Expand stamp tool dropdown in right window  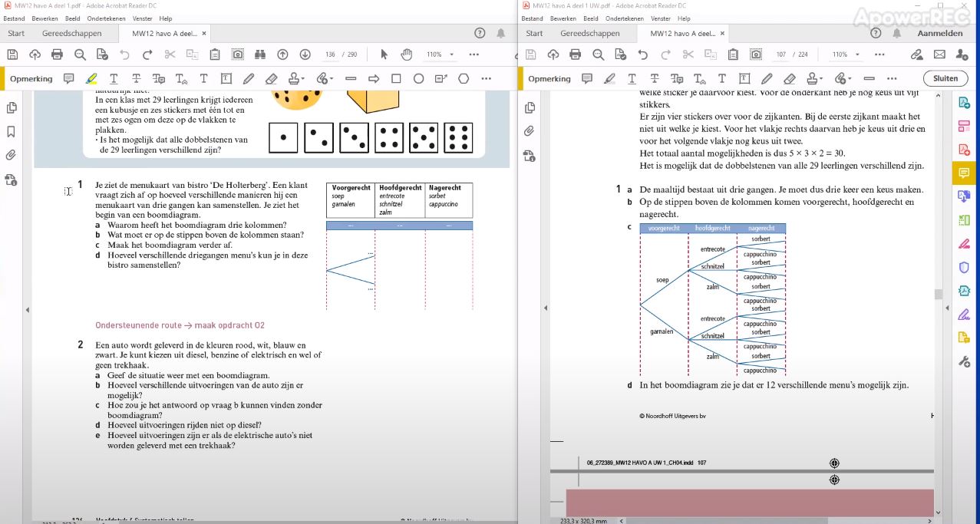pyautogui.click(x=822, y=79)
